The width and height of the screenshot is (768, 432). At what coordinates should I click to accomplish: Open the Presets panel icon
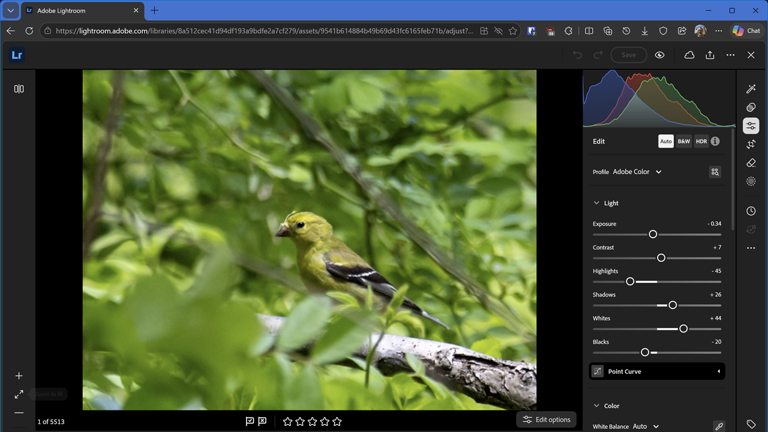coord(751,107)
